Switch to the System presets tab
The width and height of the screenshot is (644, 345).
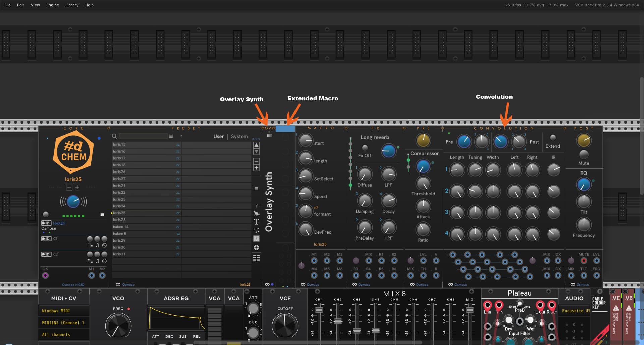tap(239, 137)
